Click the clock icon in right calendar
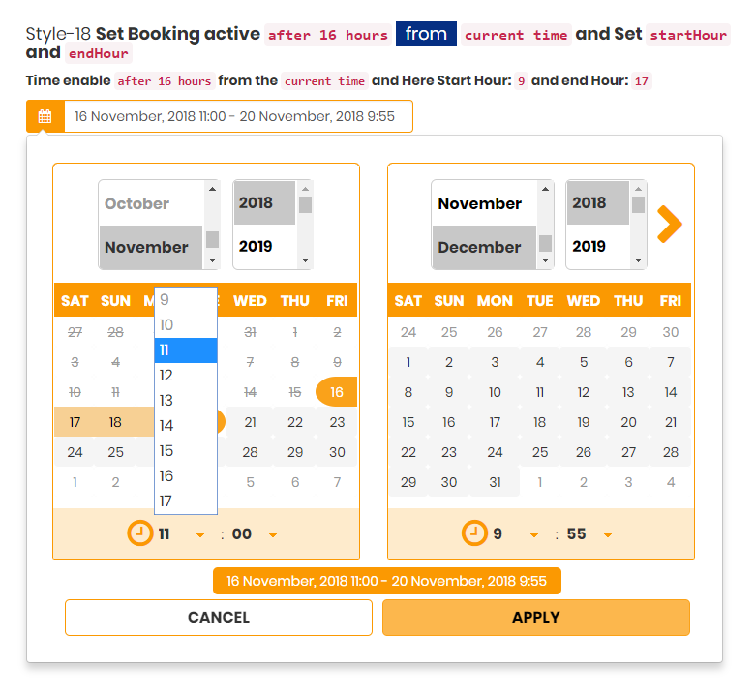 [474, 533]
